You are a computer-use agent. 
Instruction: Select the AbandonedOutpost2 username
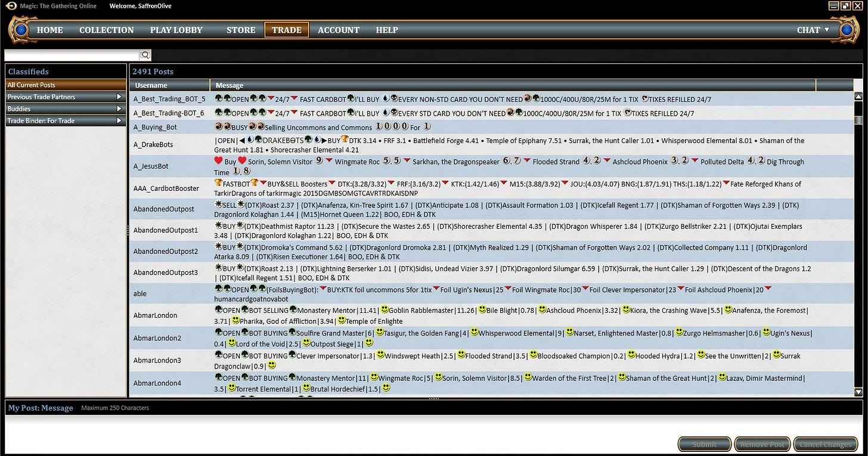166,252
